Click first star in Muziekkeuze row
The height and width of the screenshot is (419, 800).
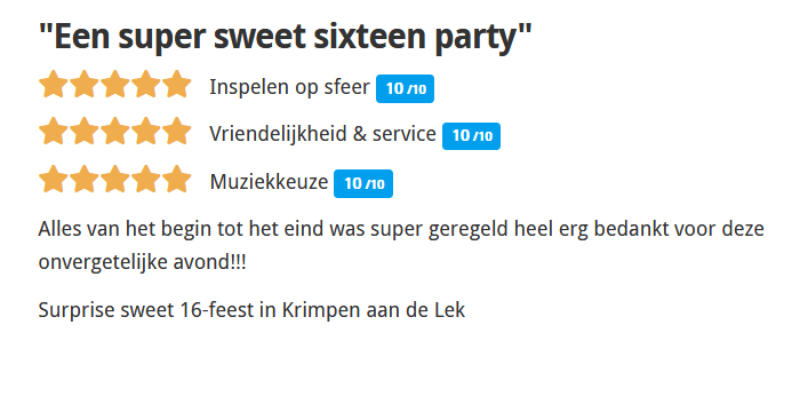(53, 180)
